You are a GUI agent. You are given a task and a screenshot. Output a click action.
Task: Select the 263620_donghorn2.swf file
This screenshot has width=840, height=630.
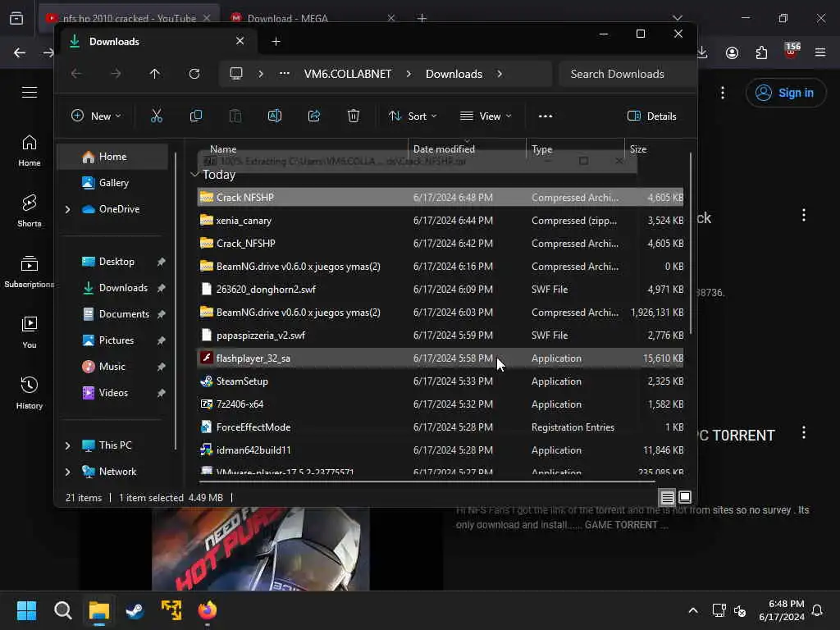441,290
